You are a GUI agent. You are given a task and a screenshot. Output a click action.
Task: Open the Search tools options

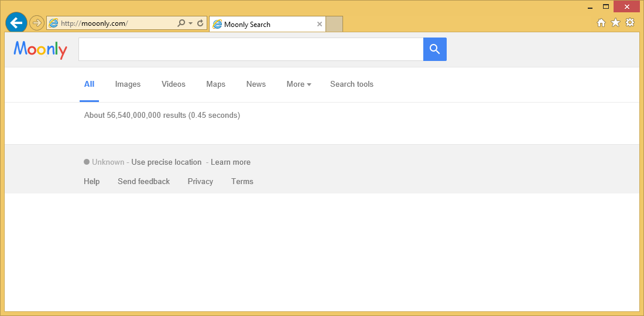click(351, 84)
